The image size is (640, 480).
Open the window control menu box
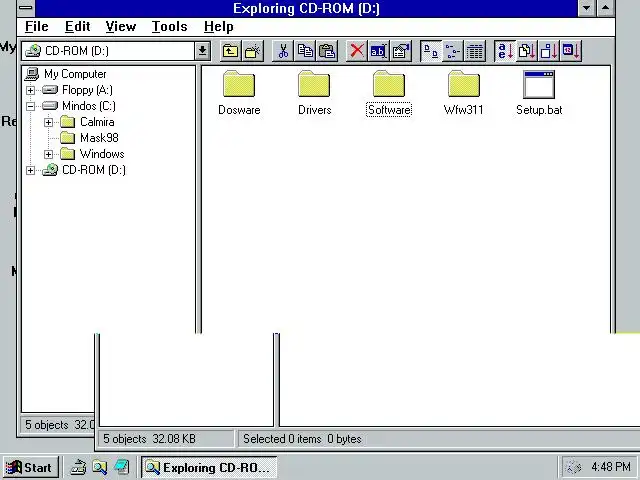click(26, 8)
